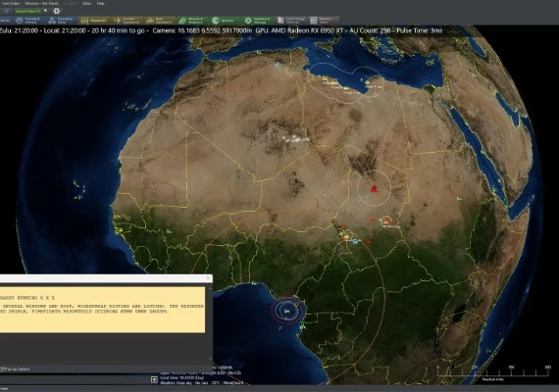Screen dimensions: 559x392
Task: Open the Unit Orders menu
Action: point(11,3)
